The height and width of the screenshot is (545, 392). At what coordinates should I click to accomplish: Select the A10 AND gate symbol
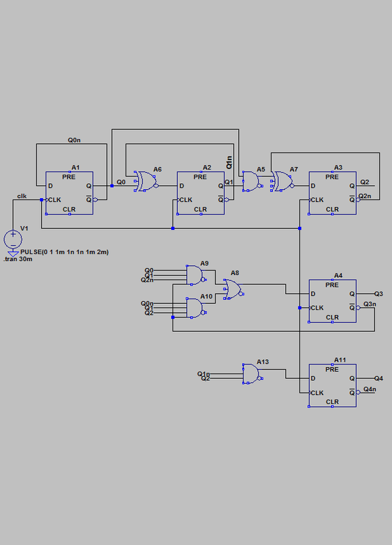coord(196,308)
